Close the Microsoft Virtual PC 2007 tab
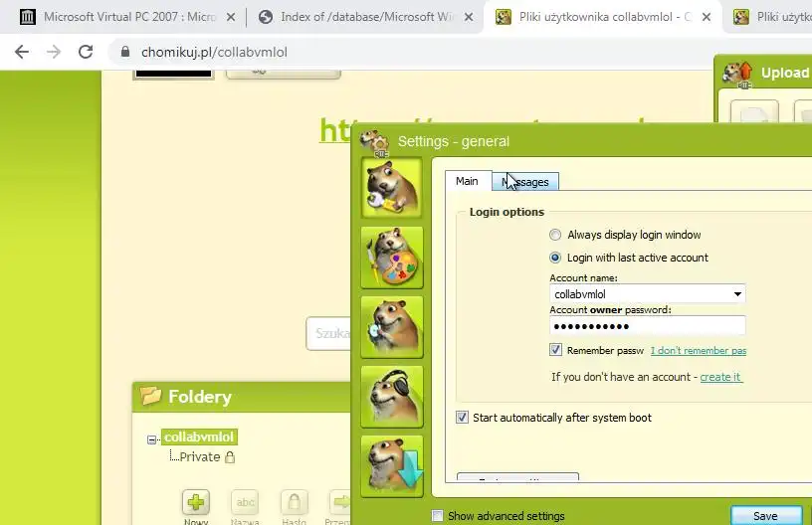812x525 pixels. tap(231, 17)
